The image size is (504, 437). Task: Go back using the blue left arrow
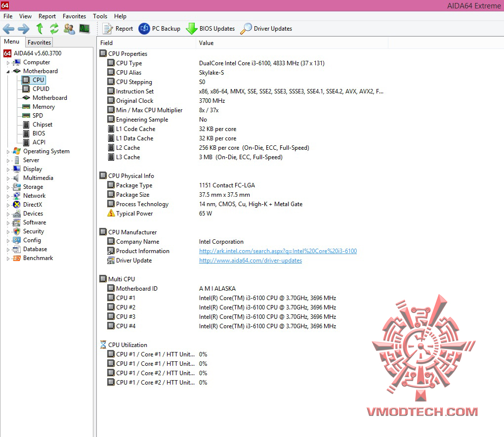tap(8, 29)
